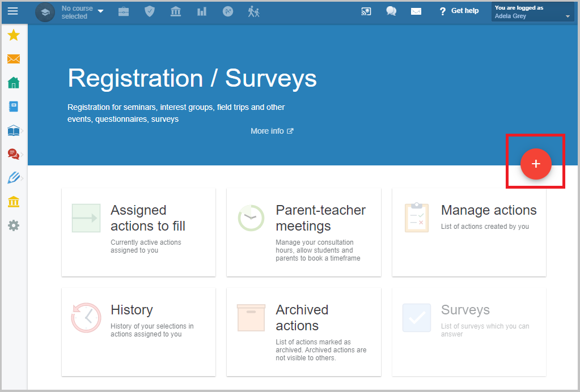This screenshot has width=580, height=392.
Task: Open the Parent-teacher meetings tile
Action: 304,232
